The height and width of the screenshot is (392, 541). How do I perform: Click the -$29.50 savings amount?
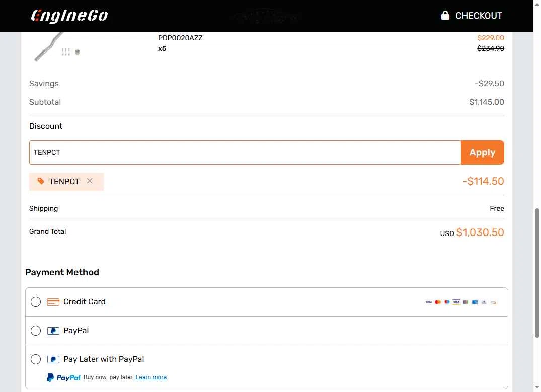[489, 84]
